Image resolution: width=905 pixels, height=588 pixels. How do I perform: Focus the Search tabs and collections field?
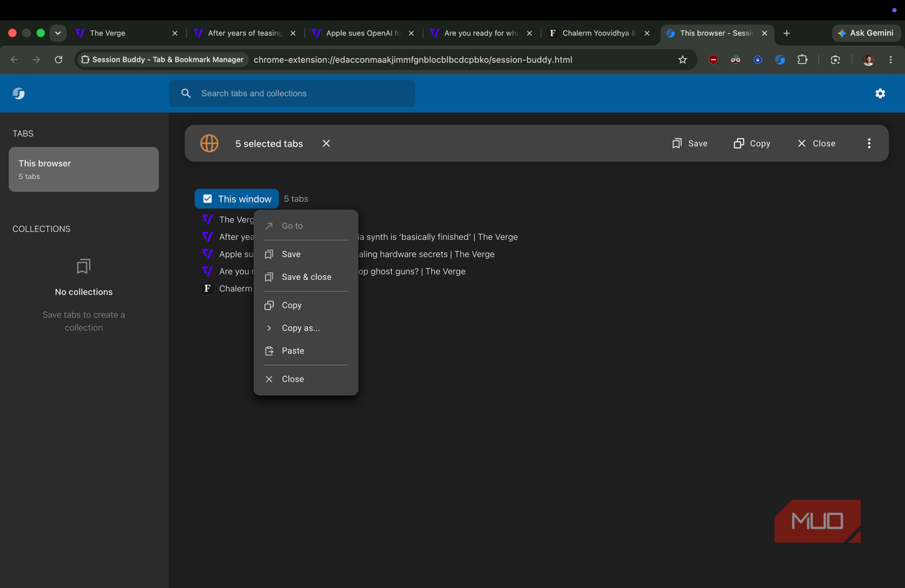pos(291,93)
